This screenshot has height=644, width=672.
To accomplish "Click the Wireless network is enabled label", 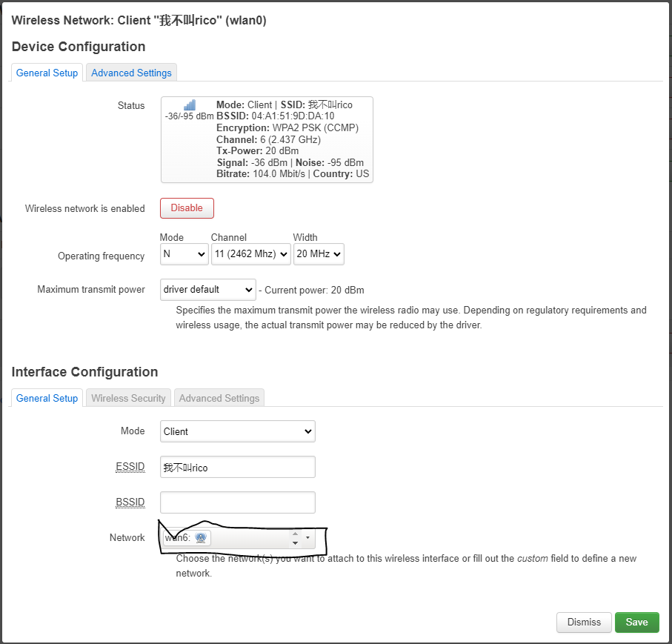I will [x=85, y=208].
